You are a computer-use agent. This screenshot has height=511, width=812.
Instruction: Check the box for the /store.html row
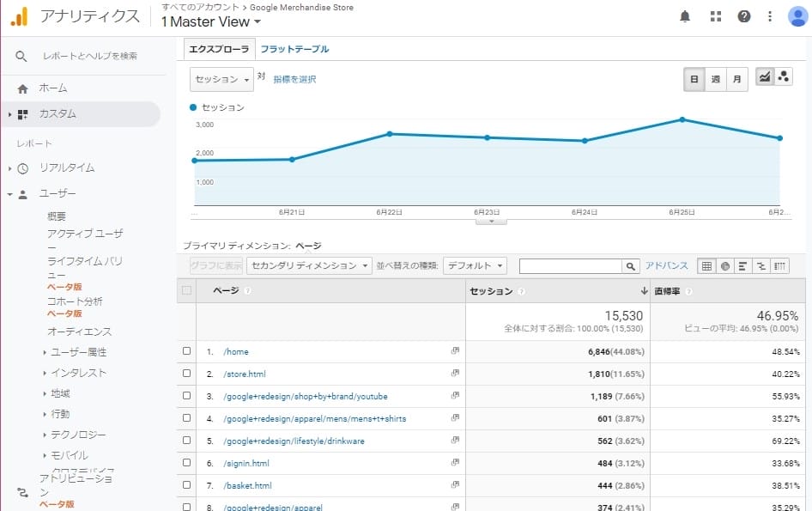[x=187, y=374]
